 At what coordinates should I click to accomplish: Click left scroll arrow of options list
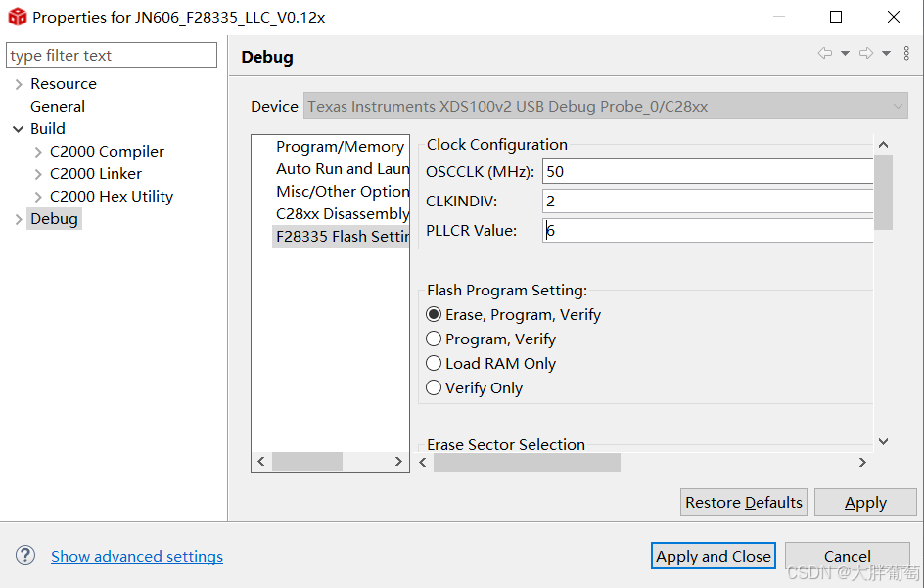coord(261,462)
